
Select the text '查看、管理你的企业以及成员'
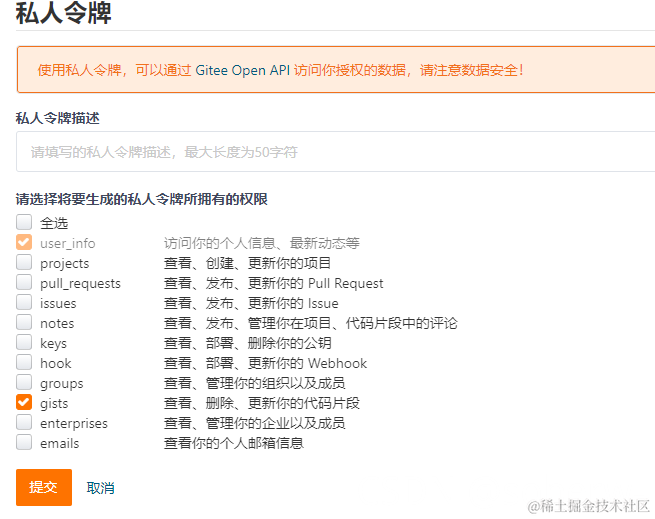tap(254, 423)
